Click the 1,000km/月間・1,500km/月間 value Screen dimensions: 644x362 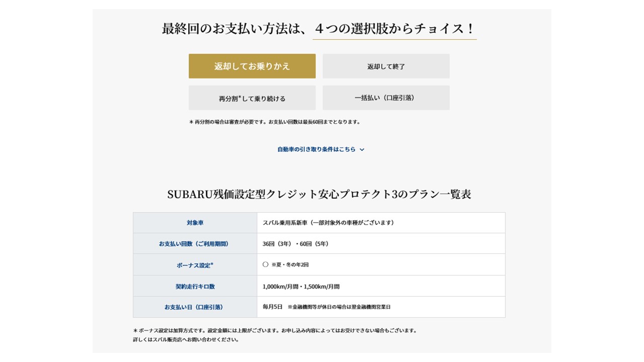301,287
